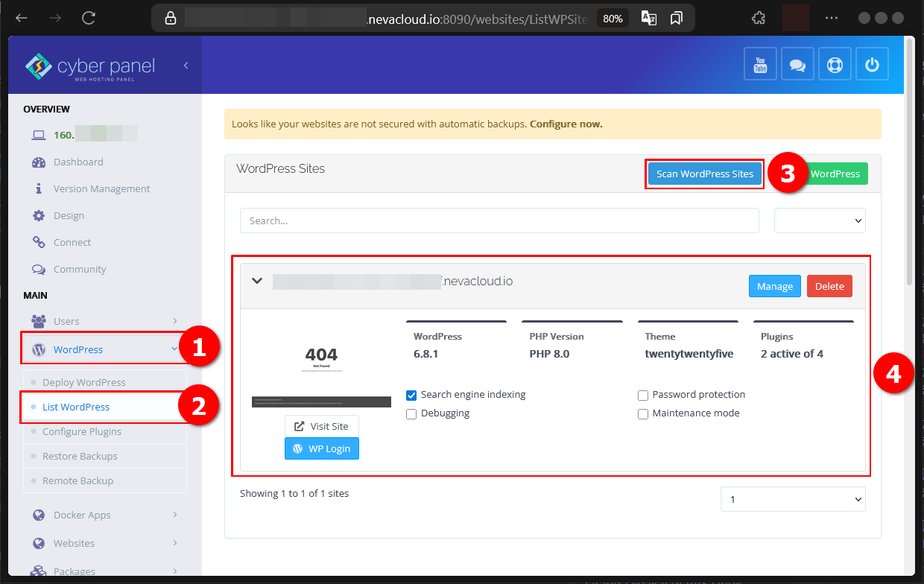Expand the Users menu chevron
The height and width of the screenshot is (584, 924).
(x=174, y=321)
